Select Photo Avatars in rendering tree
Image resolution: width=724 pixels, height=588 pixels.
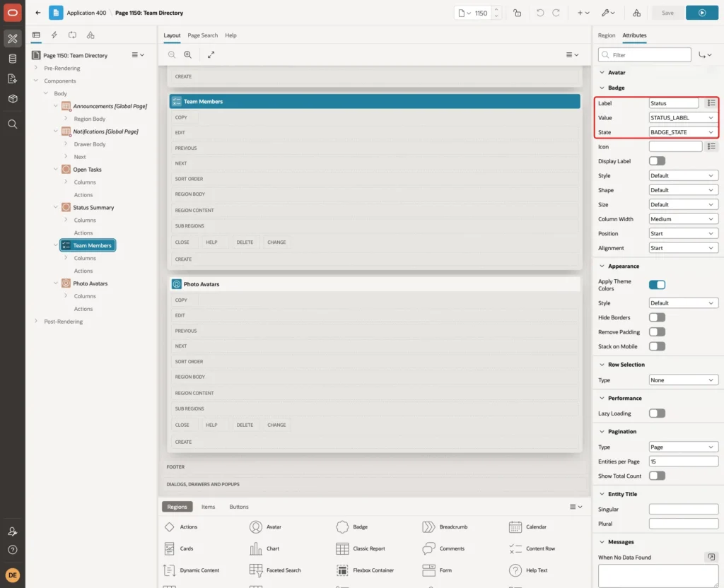click(x=90, y=283)
